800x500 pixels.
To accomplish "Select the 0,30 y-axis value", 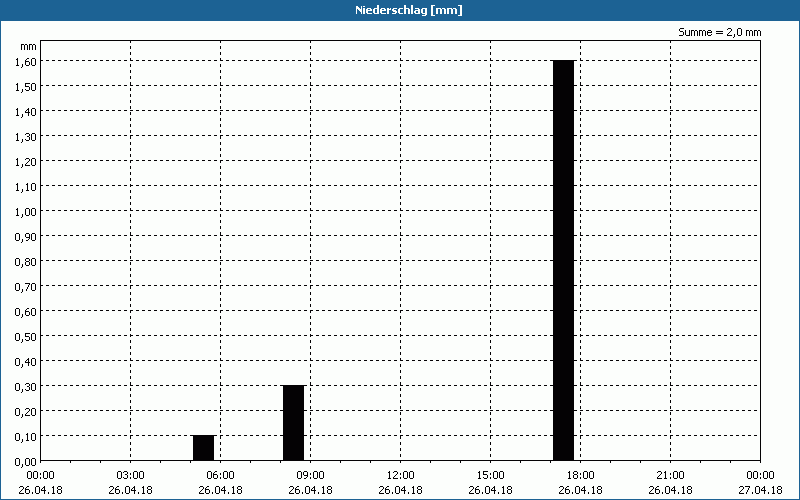I will [26, 386].
